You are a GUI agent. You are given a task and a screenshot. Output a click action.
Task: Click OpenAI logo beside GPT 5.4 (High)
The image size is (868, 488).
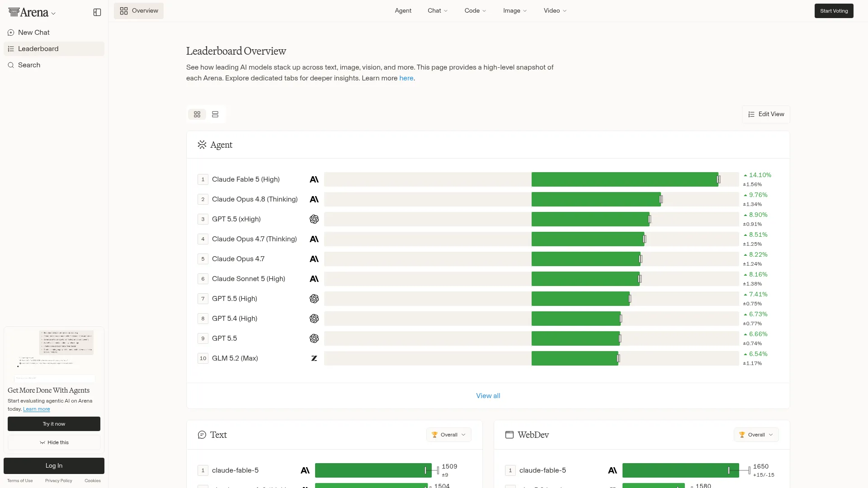click(314, 319)
